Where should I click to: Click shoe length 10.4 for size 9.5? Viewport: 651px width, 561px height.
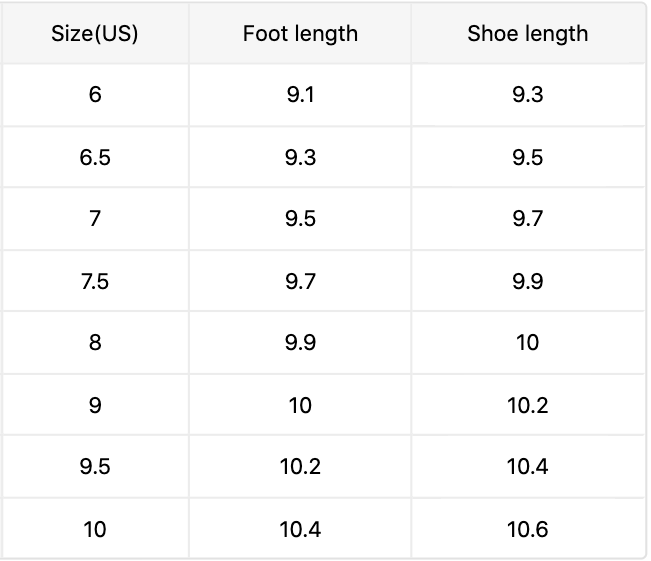[x=527, y=467]
